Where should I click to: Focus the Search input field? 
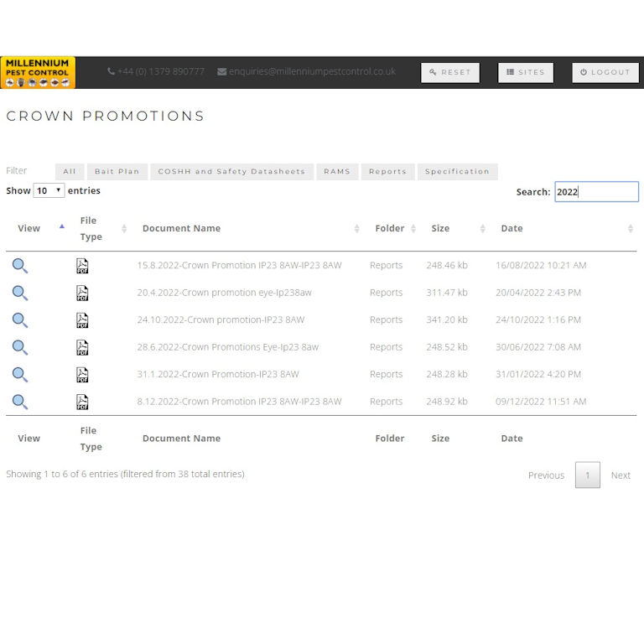click(x=596, y=192)
